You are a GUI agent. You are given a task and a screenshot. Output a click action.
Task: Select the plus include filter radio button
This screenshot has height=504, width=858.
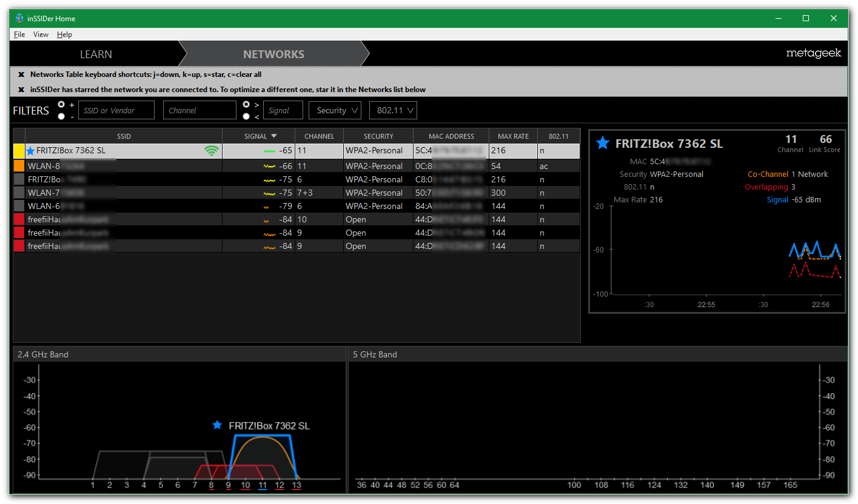pyautogui.click(x=61, y=105)
